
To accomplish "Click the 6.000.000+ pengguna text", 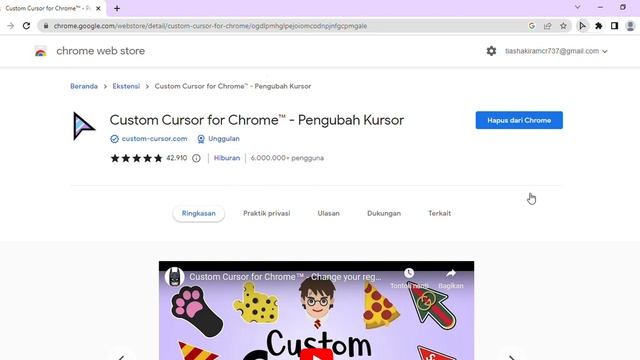I will click(287, 158).
